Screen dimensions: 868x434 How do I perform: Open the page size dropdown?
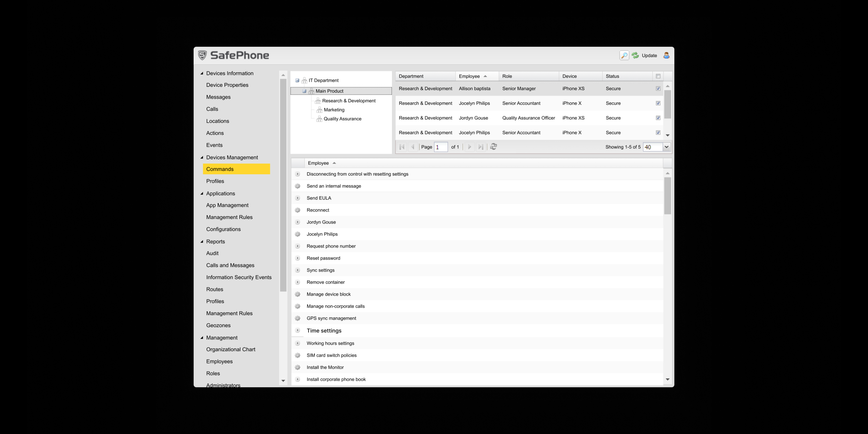(x=666, y=147)
